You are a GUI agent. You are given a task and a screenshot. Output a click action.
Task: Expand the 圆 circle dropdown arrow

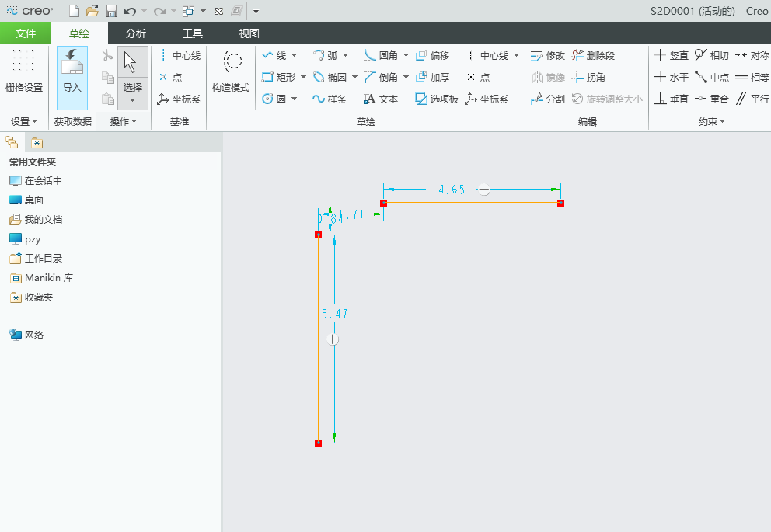click(x=294, y=99)
